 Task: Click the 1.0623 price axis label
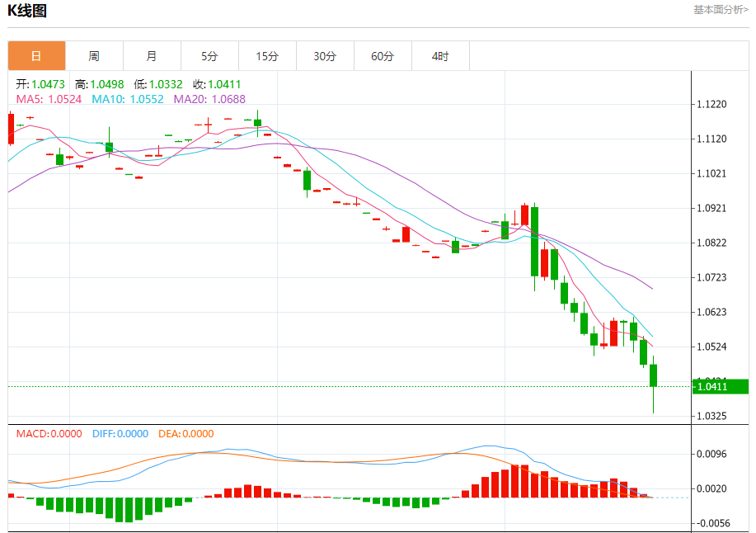tap(711, 312)
